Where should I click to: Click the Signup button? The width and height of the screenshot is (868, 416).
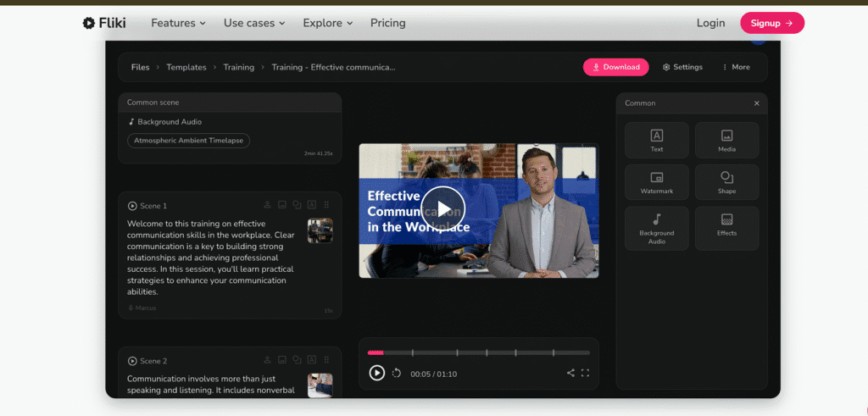(771, 23)
